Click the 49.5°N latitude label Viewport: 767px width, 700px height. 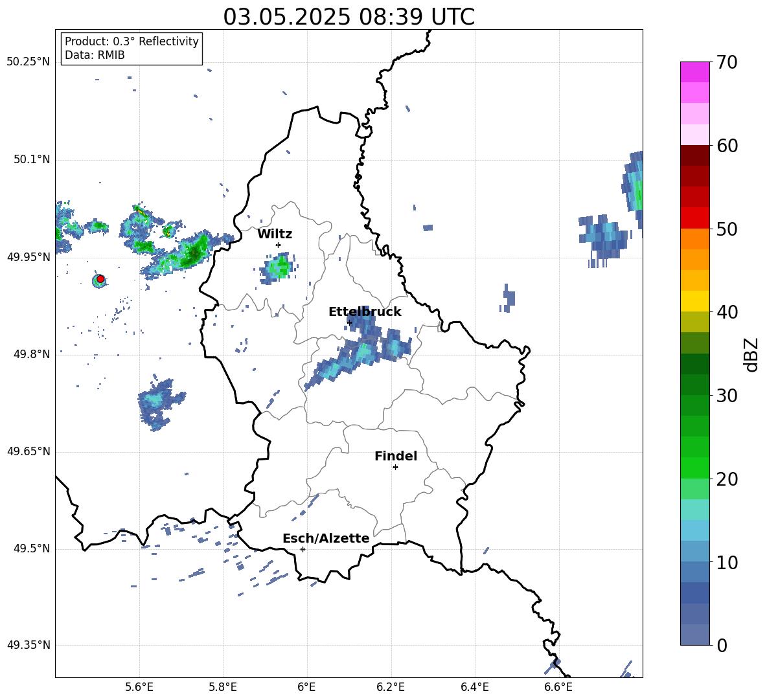(32, 548)
